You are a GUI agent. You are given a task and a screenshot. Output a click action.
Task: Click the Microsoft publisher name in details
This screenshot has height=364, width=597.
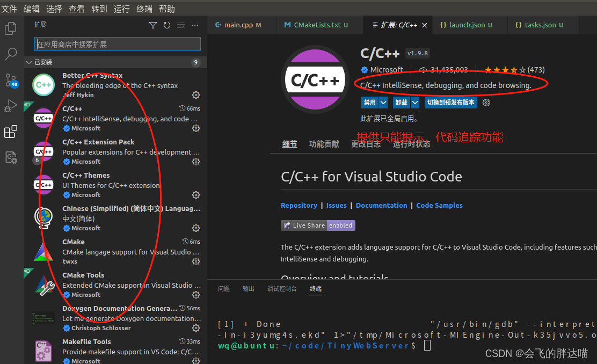387,70
